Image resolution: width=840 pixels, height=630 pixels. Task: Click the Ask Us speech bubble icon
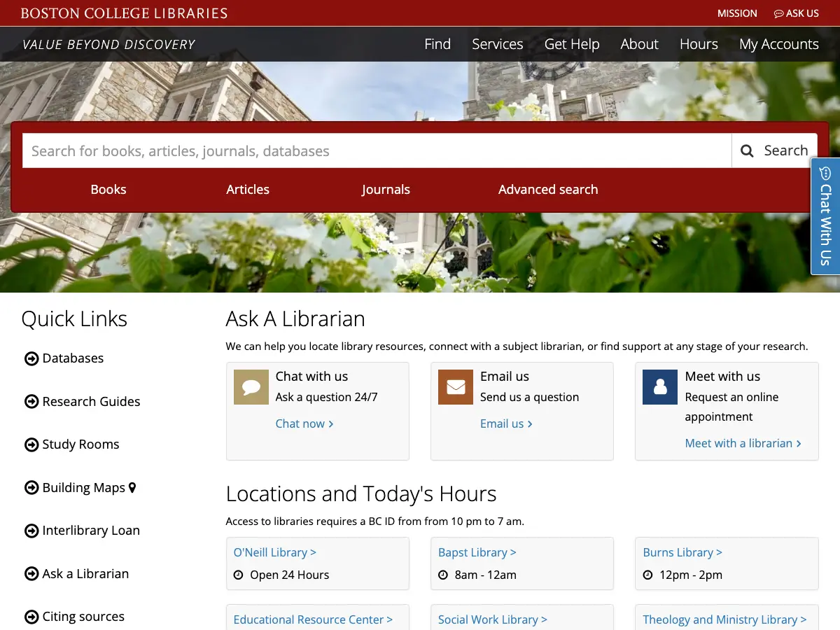778,13
